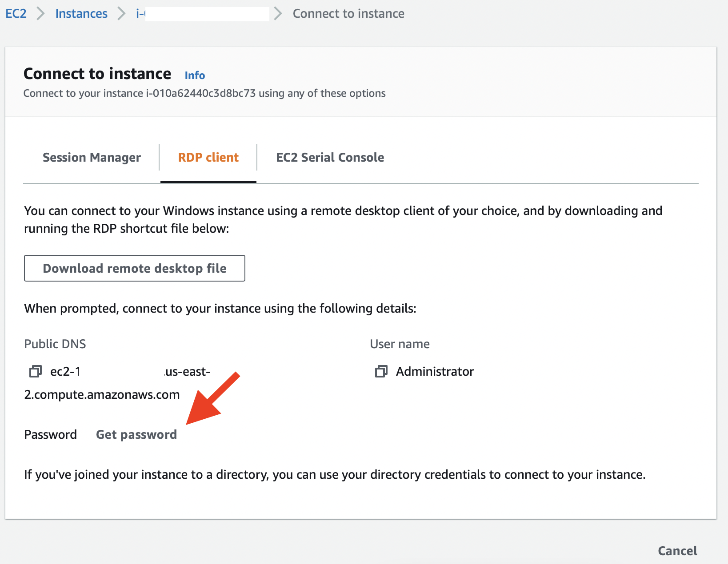Screen dimensions: 728x564
Task: Click the chevron before Connect to instance
Action: (x=279, y=14)
